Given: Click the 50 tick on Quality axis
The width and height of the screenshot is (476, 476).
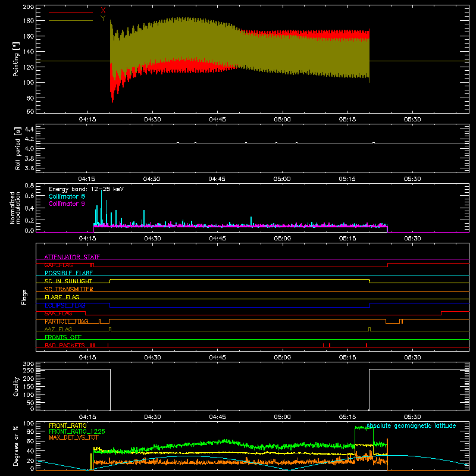Looking at the screenshot, I should click(x=30, y=403).
